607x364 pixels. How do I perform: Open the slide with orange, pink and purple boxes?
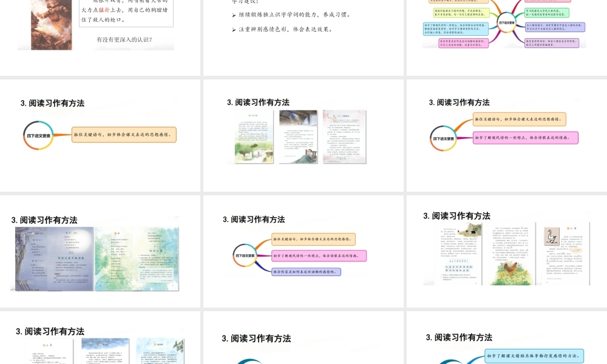[303, 251]
